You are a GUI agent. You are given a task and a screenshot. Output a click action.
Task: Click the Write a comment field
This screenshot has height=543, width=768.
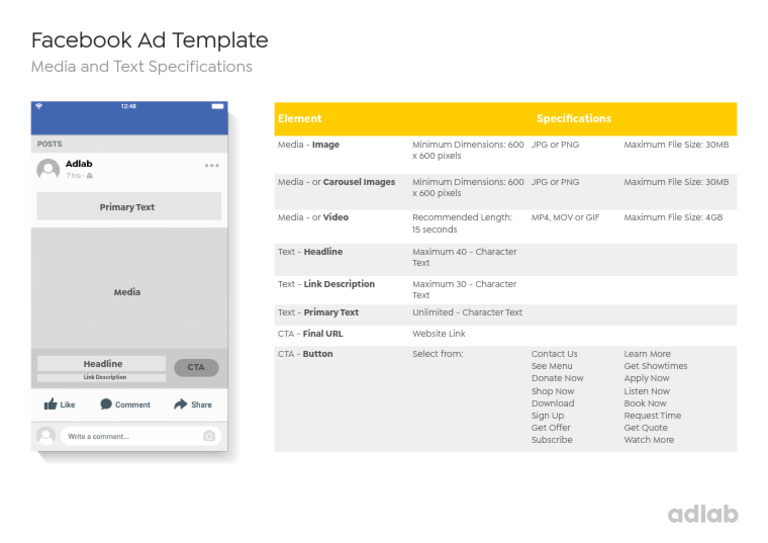[x=141, y=436]
